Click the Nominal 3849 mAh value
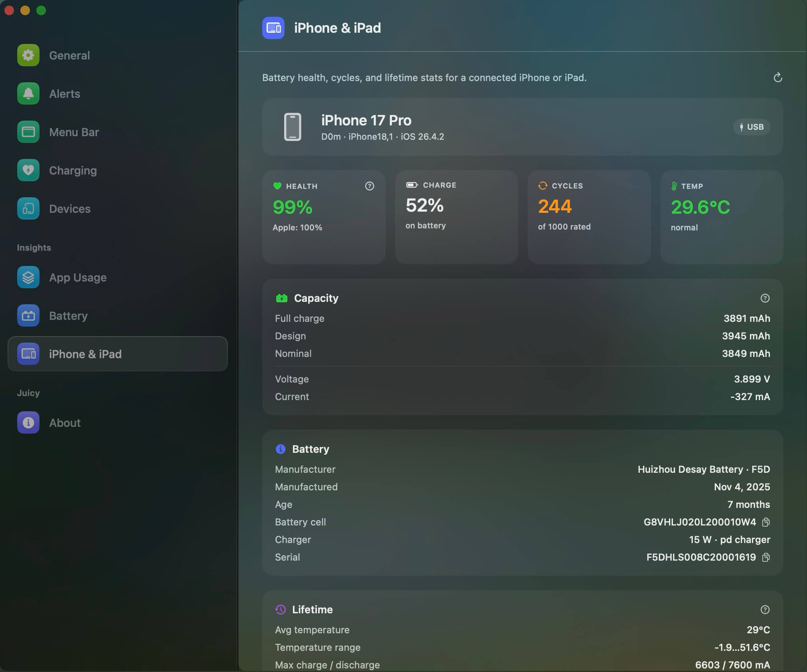807x672 pixels. coord(746,353)
